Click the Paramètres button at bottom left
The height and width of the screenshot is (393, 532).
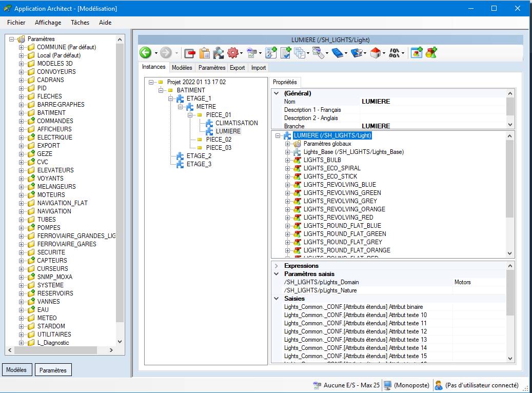tap(53, 370)
